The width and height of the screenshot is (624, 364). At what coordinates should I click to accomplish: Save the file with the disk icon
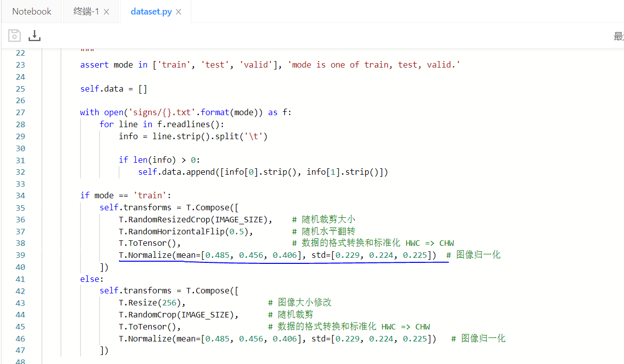pos(15,36)
